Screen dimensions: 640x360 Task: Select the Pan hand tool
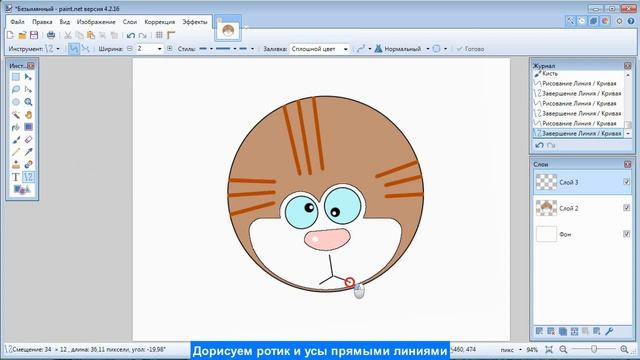pos(28,115)
